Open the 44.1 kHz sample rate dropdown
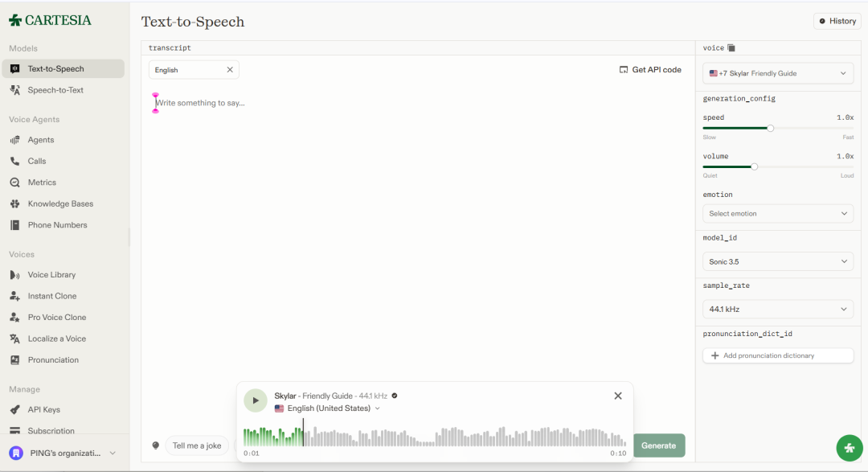Viewport: 868px width, 472px height. (778, 309)
